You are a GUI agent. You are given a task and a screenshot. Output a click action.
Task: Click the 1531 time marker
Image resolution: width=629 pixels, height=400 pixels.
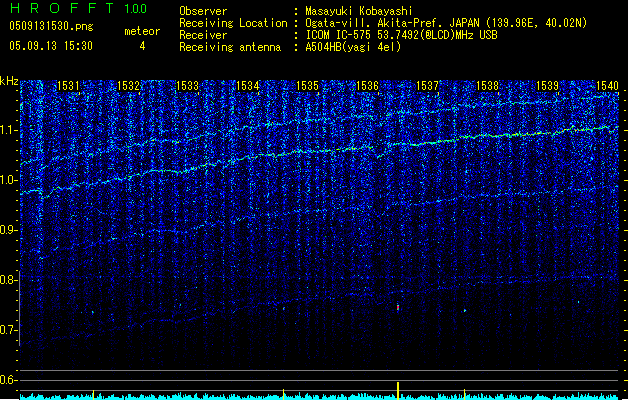[69, 87]
